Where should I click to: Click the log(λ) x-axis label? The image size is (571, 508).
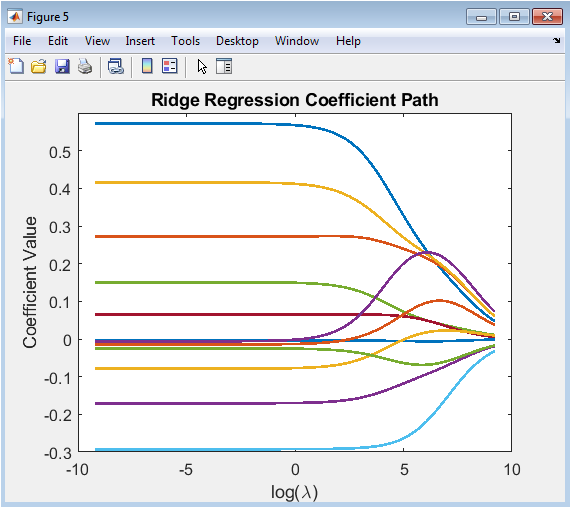(x=294, y=492)
